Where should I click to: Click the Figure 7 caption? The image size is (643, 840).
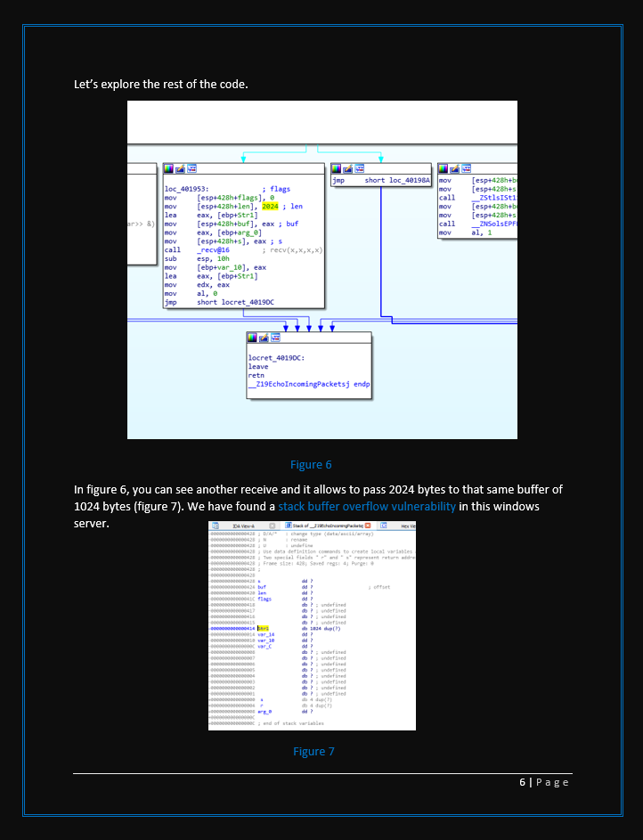pos(313,751)
